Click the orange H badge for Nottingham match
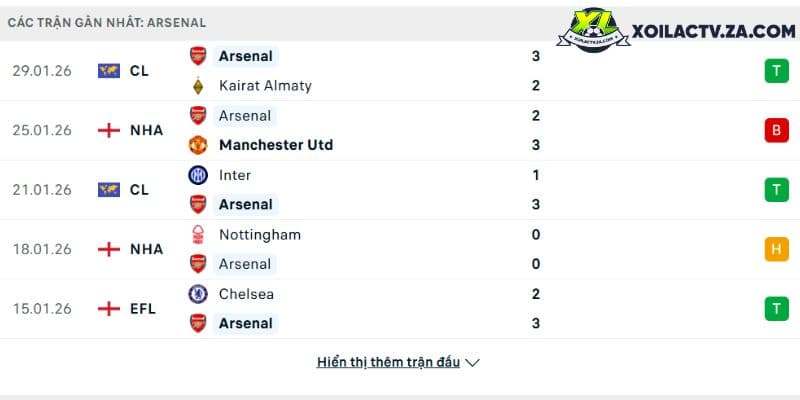Screen dimensions: 800x400 (x=777, y=249)
